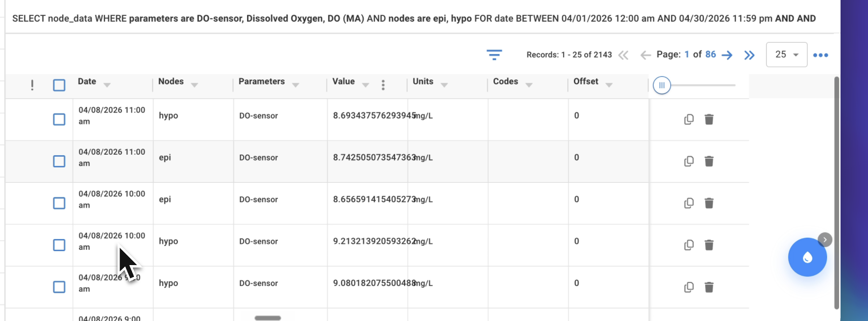The image size is (868, 321).
Task: Open the Nodes column dropdown arrow
Action: pyautogui.click(x=194, y=85)
